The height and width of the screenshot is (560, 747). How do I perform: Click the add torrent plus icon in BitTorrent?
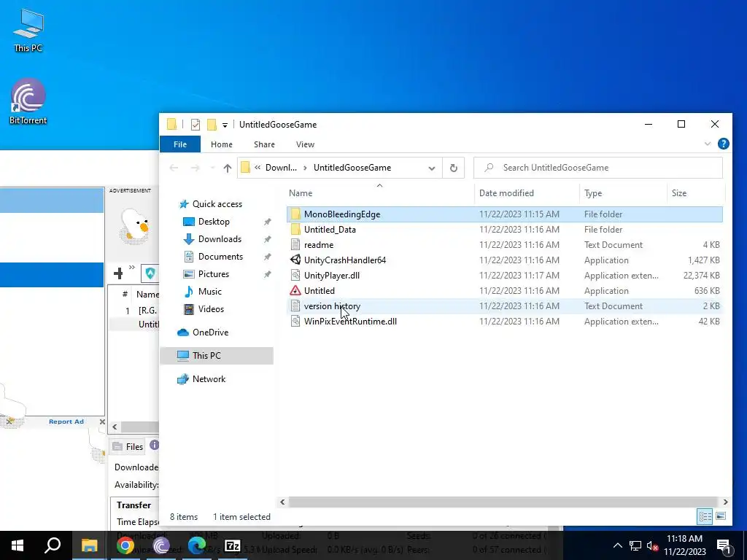pyautogui.click(x=119, y=273)
